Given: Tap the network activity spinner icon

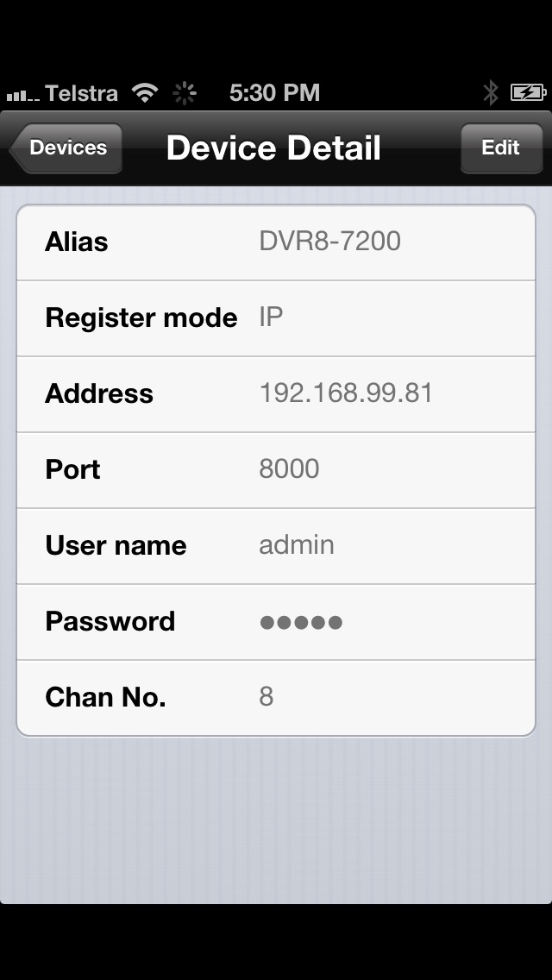Looking at the screenshot, I should [x=185, y=93].
